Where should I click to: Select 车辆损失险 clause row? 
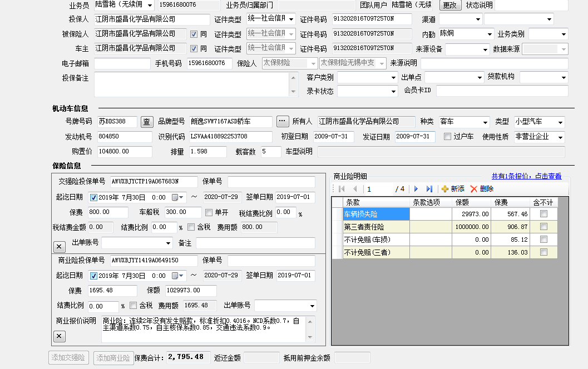tap(376, 214)
